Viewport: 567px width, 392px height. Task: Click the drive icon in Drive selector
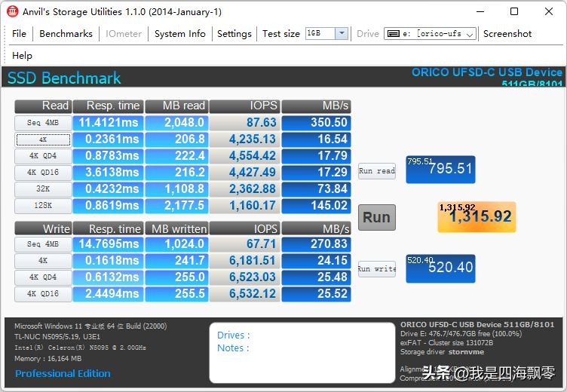[x=393, y=34]
